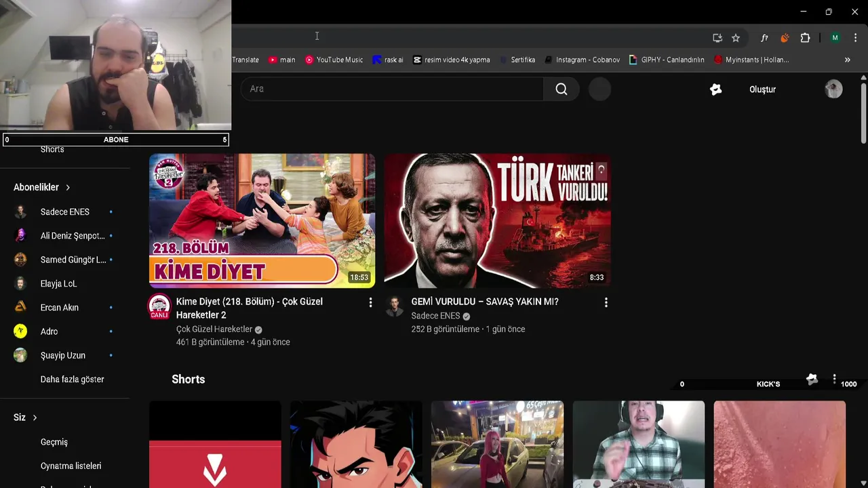Open GEMİ VURULDU – SAVAŞ YAKIN MI? title

click(485, 302)
